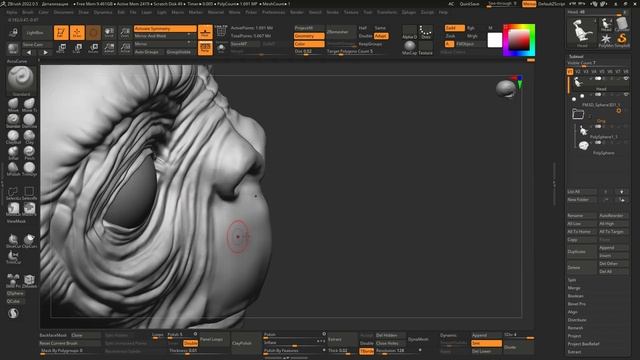Viewport: 640px width, 360px height.
Task: Select the Rotate transform tool
Action: [93, 48]
